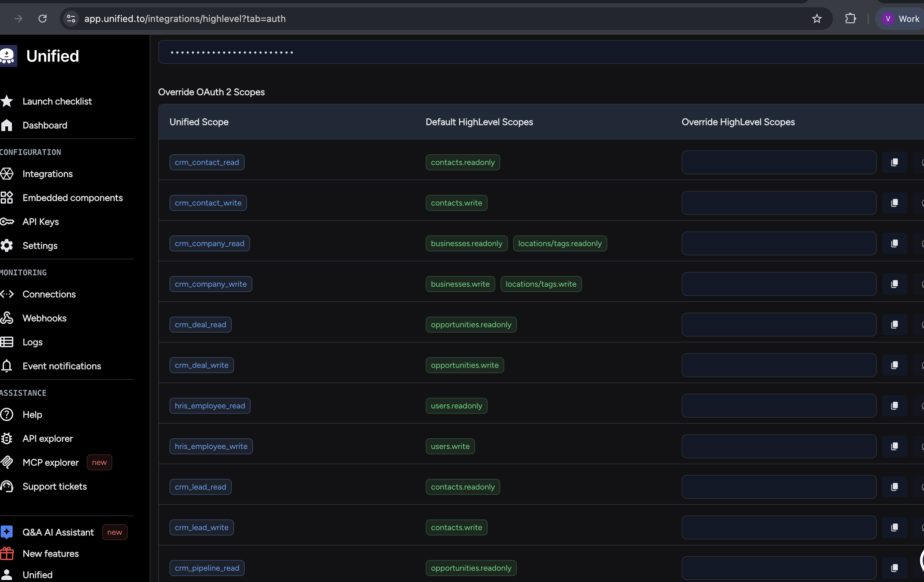Select Event notifications in the sidebar

tap(62, 366)
